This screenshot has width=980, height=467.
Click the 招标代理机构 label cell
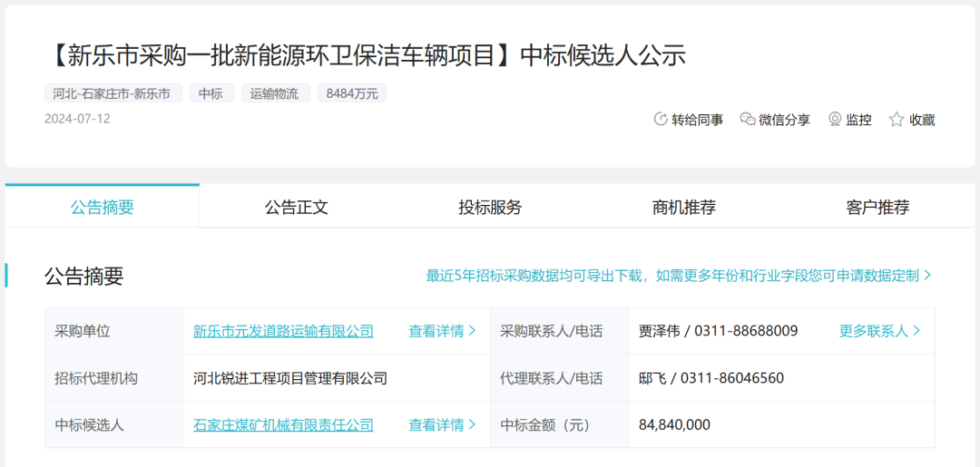[114, 378]
